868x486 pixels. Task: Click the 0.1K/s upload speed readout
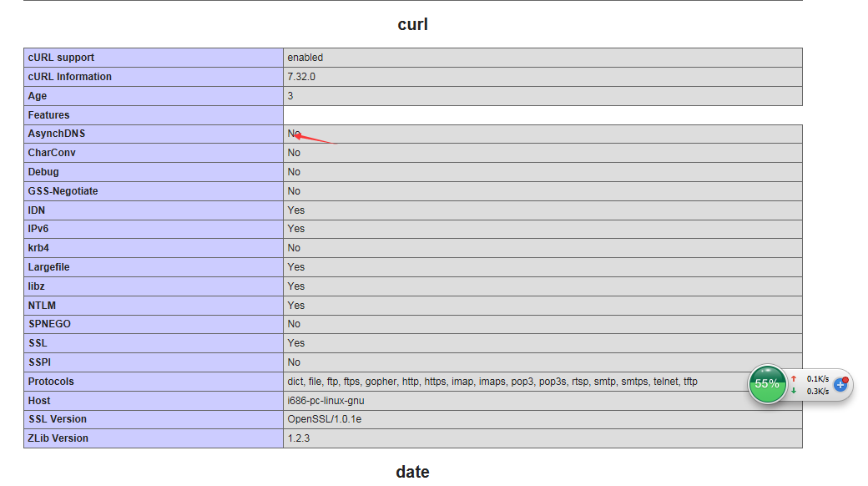818,378
